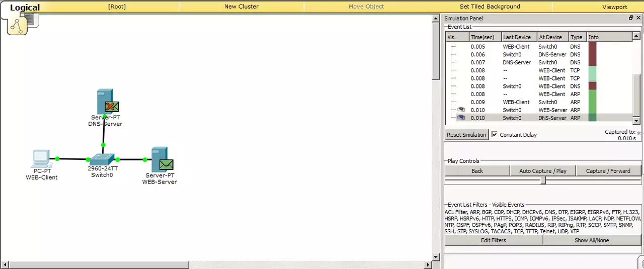Click the WEB-Client PC icon

coord(40,158)
